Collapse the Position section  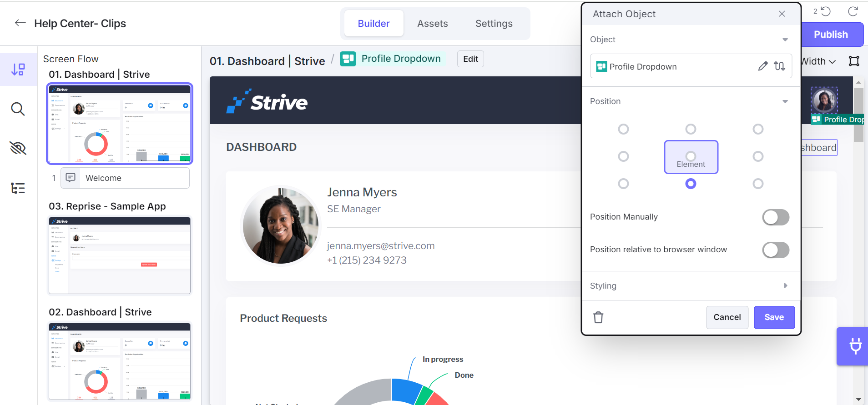pyautogui.click(x=785, y=101)
